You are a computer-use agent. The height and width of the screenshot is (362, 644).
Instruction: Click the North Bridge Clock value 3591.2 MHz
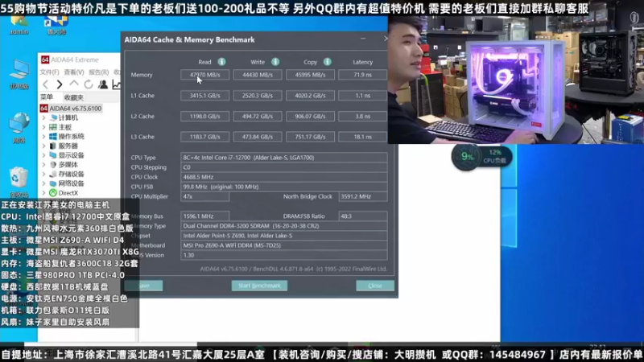pos(363,196)
